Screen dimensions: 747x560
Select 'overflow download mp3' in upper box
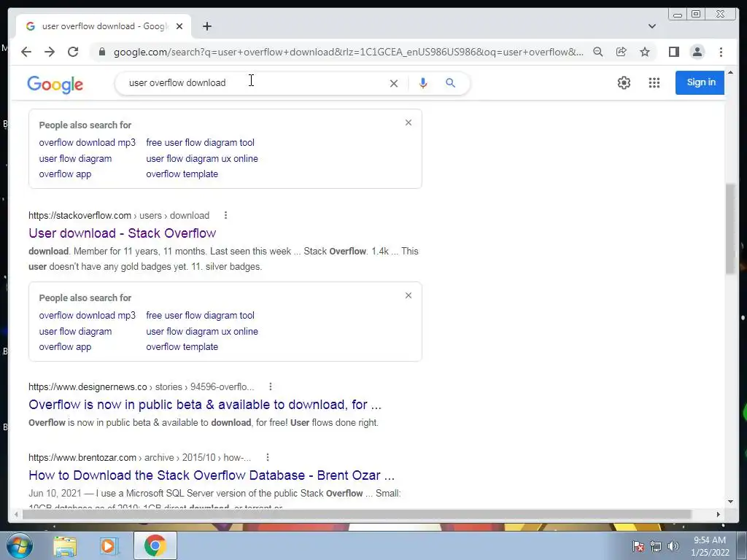(88, 142)
